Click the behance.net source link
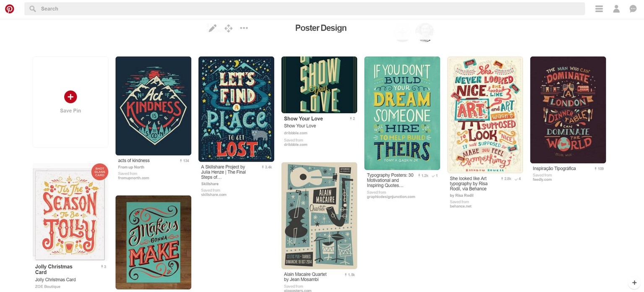The width and height of the screenshot is (644, 292). 461,206
